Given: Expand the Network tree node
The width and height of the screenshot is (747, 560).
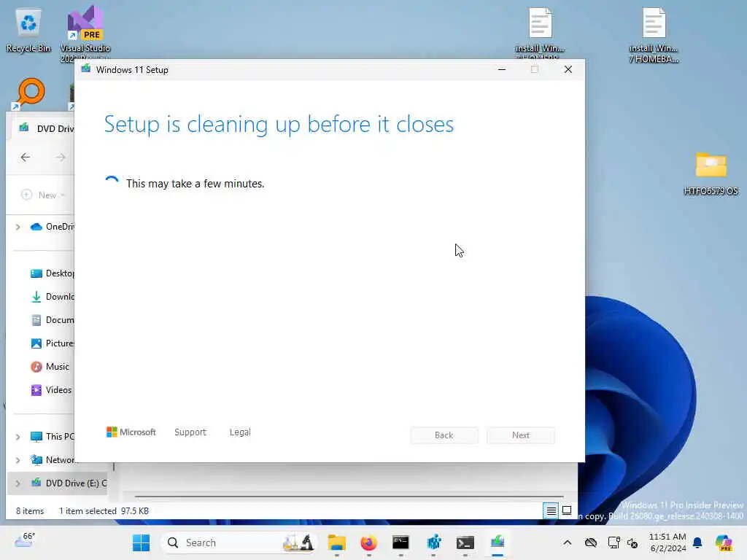Looking at the screenshot, I should (x=18, y=460).
